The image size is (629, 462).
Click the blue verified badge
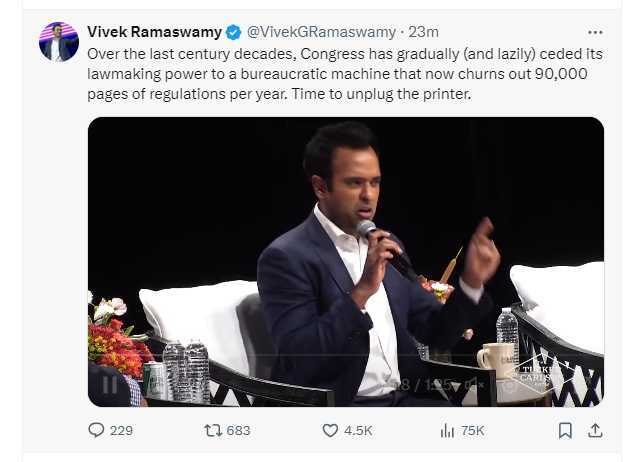click(x=233, y=32)
